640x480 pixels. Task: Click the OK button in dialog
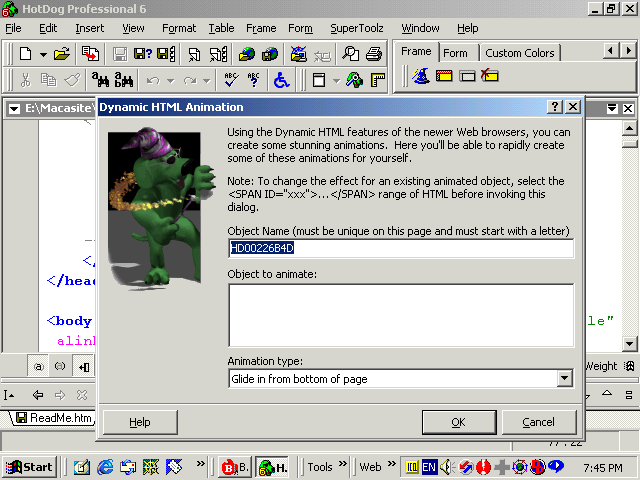(459, 422)
